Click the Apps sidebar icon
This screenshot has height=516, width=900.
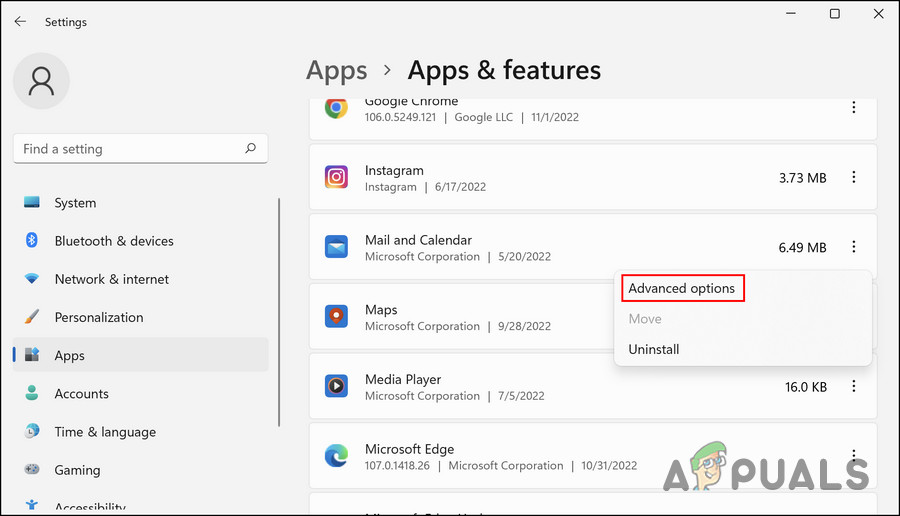point(32,354)
